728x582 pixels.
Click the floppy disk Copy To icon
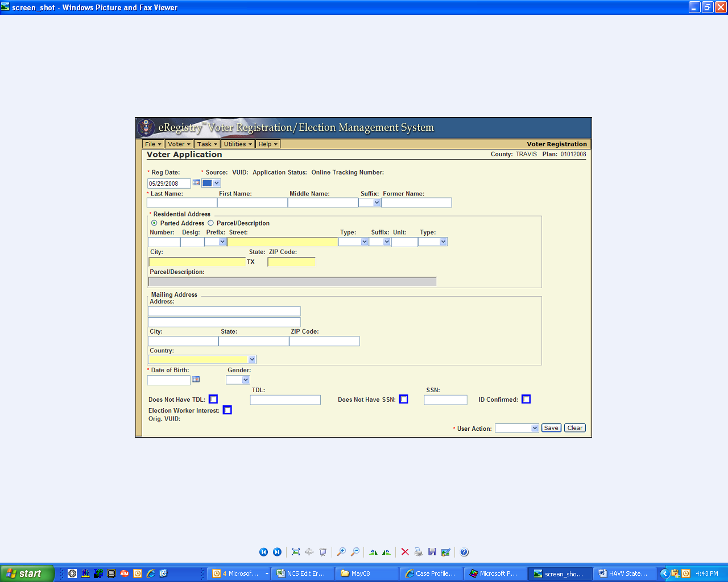(x=432, y=552)
